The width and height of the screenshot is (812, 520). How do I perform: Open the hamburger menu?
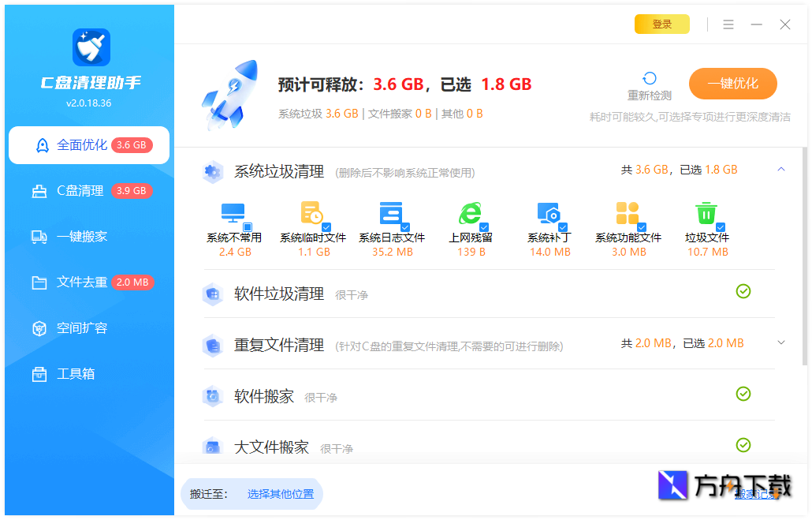pyautogui.click(x=728, y=24)
